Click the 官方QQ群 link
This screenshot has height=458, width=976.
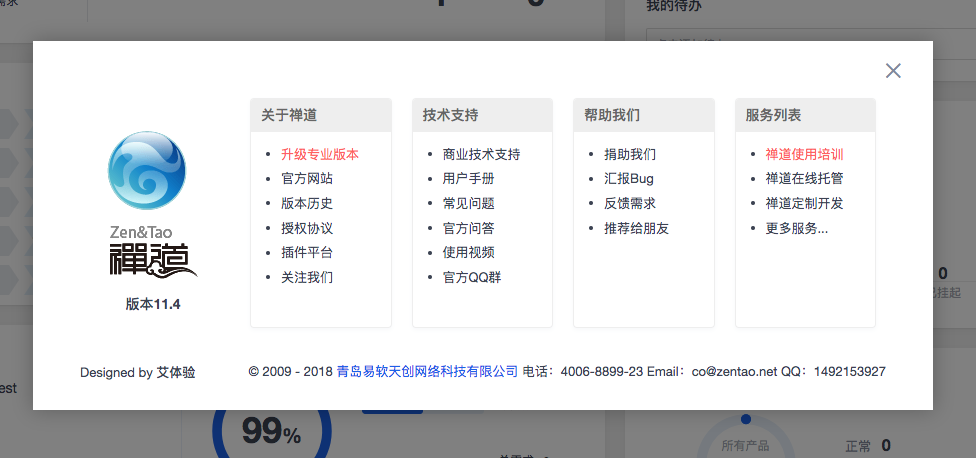(471, 277)
